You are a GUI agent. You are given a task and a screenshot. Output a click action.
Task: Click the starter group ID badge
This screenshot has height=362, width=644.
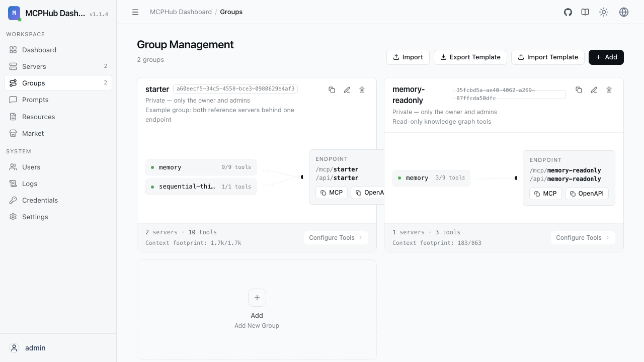coord(235,89)
